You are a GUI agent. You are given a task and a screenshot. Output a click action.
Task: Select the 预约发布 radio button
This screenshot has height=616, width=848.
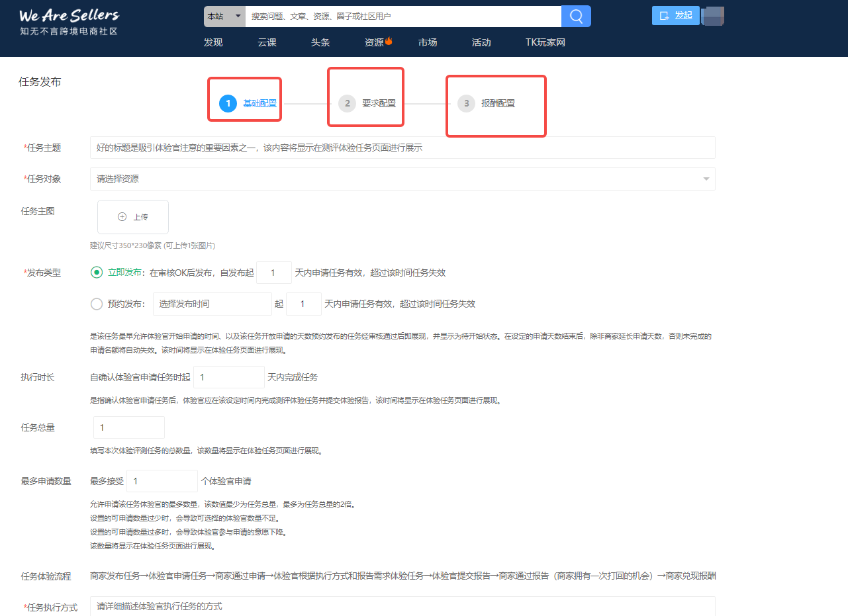coord(97,304)
